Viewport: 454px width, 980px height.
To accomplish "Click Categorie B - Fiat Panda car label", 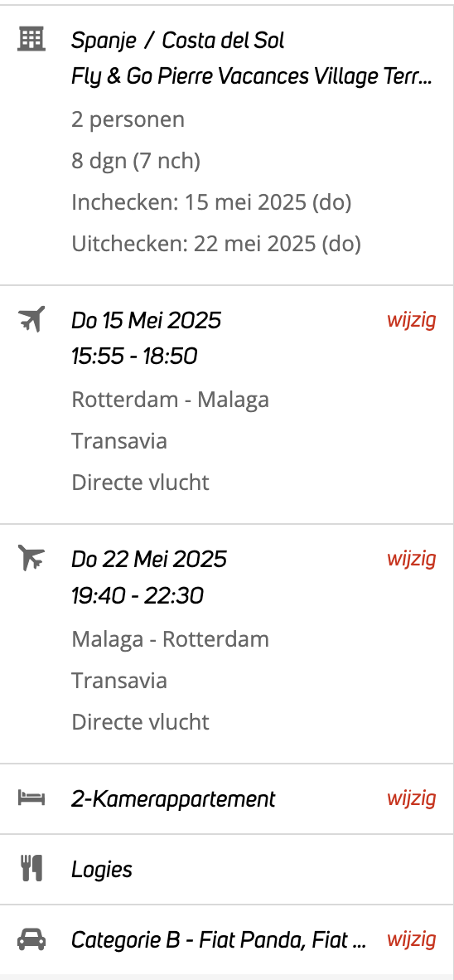I will click(219, 940).
